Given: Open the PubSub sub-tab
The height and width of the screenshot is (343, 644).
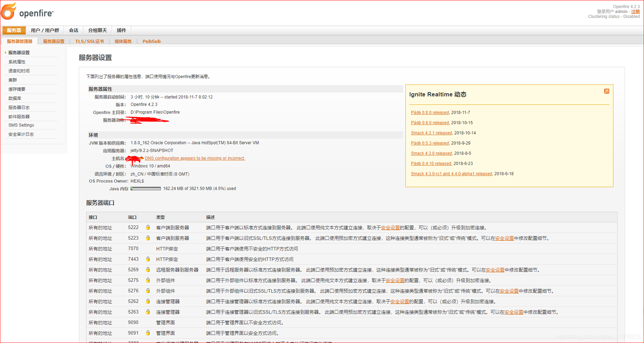Looking at the screenshot, I should point(152,41).
